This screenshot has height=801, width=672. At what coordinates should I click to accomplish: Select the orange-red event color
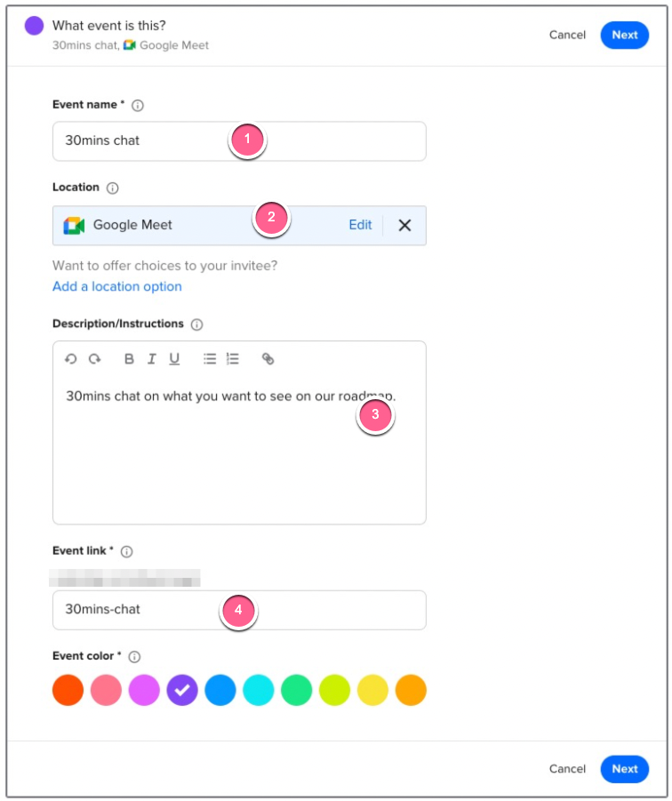[x=68, y=690]
